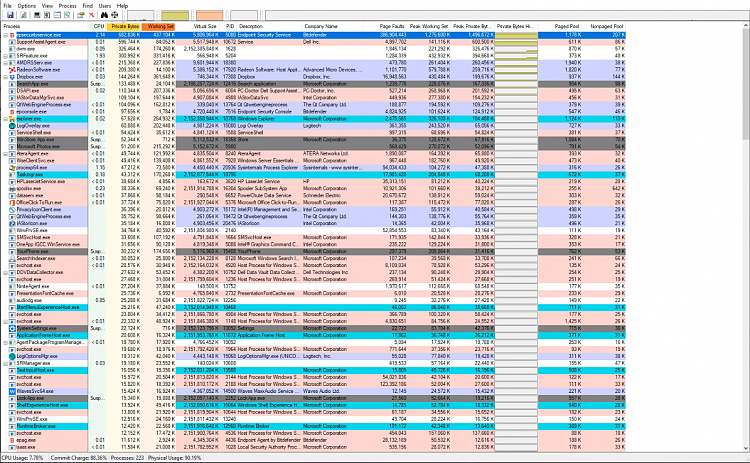Click the CPU Usage status bar entry

click(23, 458)
